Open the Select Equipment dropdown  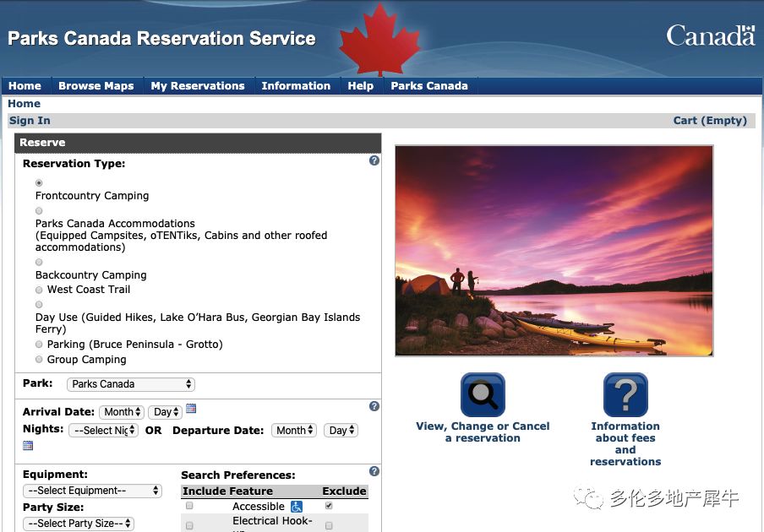93,491
